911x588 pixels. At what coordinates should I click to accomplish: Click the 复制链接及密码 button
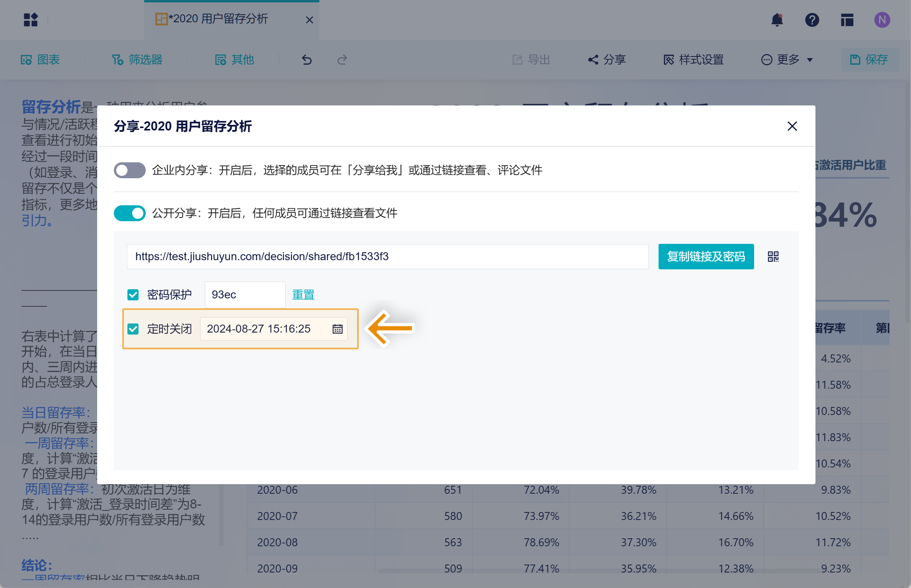(706, 257)
